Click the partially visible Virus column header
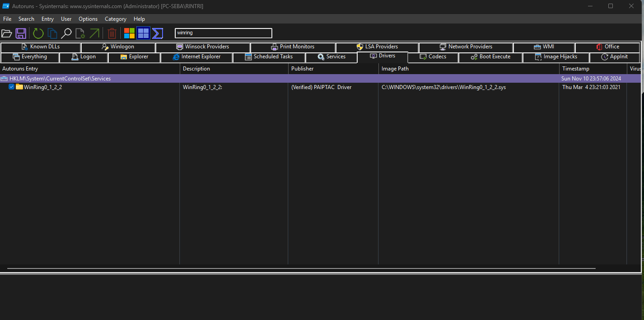Viewport: 644px width, 320px height. [x=634, y=69]
